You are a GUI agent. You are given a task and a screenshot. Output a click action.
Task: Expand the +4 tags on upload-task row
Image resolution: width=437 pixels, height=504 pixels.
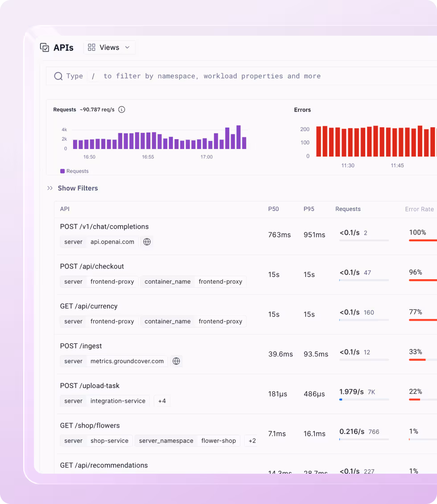[x=162, y=401]
